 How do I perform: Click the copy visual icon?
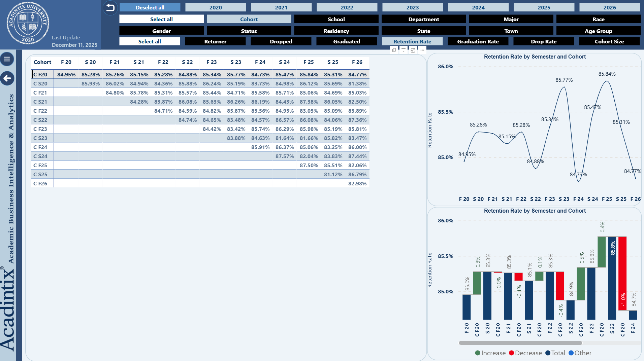tap(394, 50)
